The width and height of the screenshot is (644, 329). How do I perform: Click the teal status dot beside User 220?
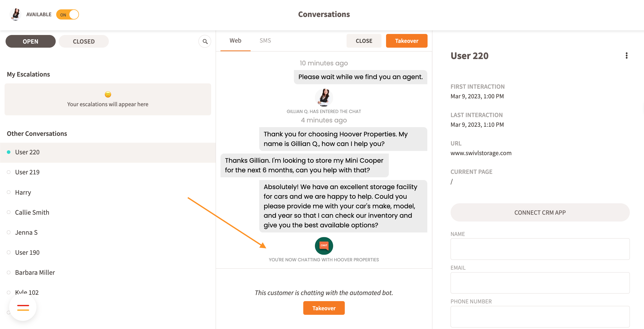click(9, 152)
